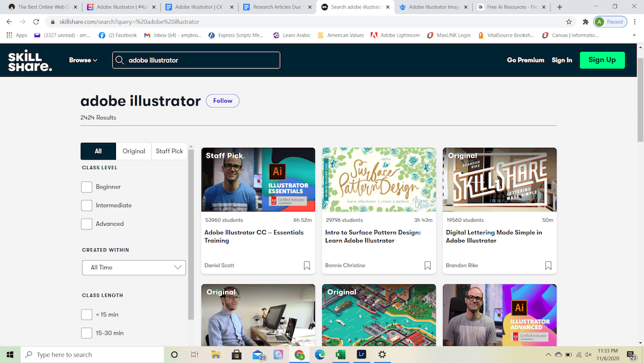644x363 pixels.
Task: Open the Adobe Lightroom bookmark
Action: (x=395, y=35)
